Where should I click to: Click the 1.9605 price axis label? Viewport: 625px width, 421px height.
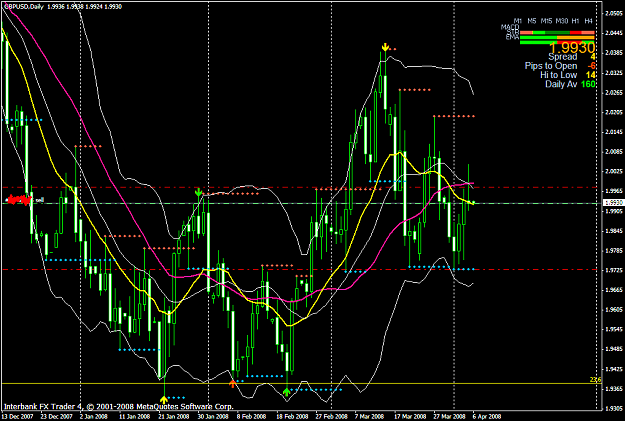pyautogui.click(x=613, y=309)
